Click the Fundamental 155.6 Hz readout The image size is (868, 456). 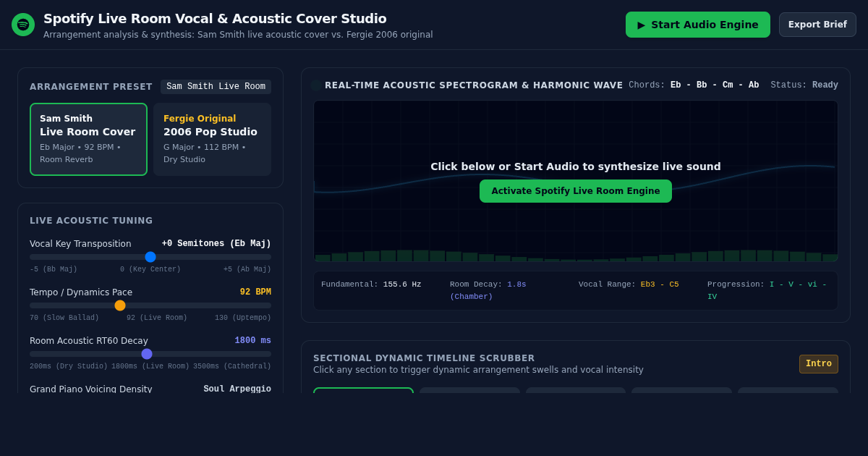371,284
